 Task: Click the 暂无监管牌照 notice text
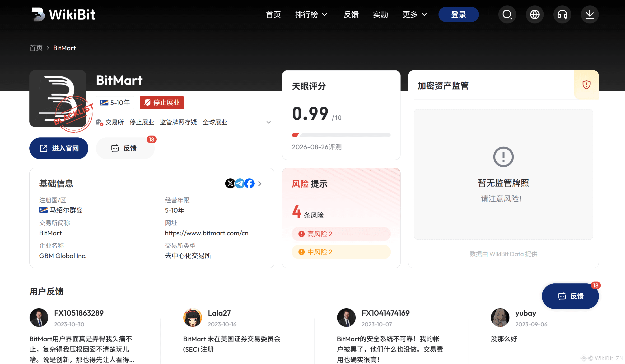click(504, 183)
